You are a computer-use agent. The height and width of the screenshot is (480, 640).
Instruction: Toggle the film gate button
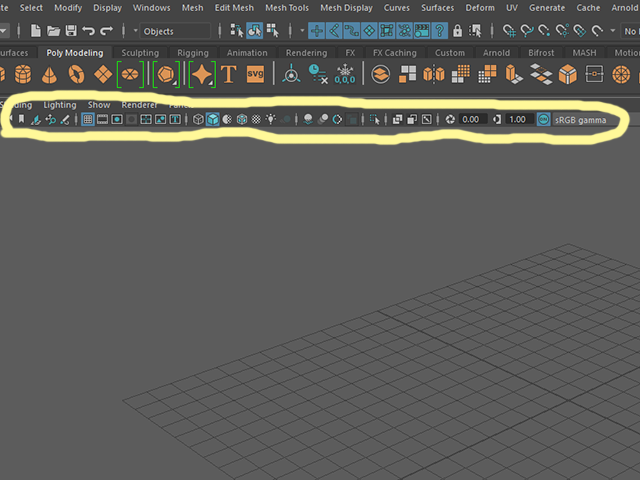[x=102, y=119]
